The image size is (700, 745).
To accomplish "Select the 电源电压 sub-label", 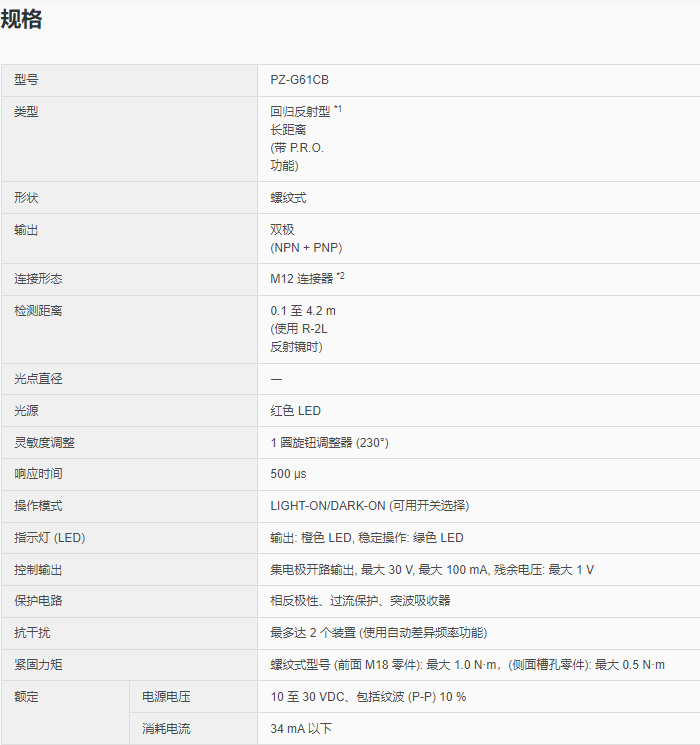I will pos(166,697).
